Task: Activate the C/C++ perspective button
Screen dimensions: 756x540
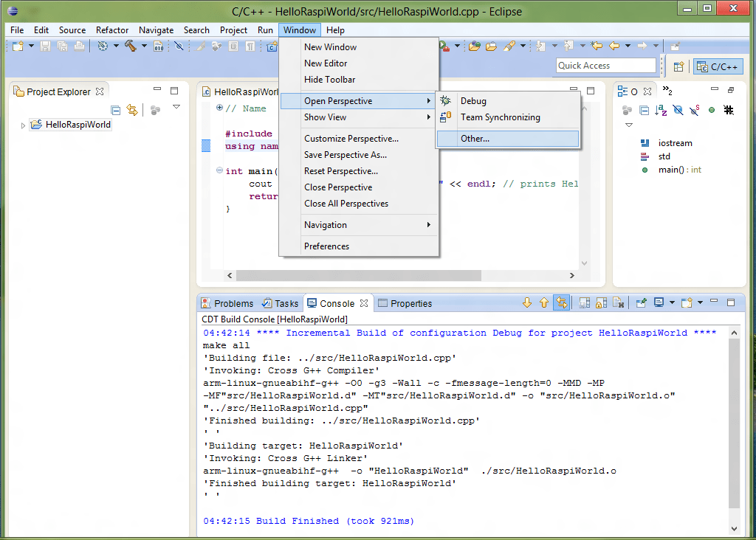Action: [717, 66]
